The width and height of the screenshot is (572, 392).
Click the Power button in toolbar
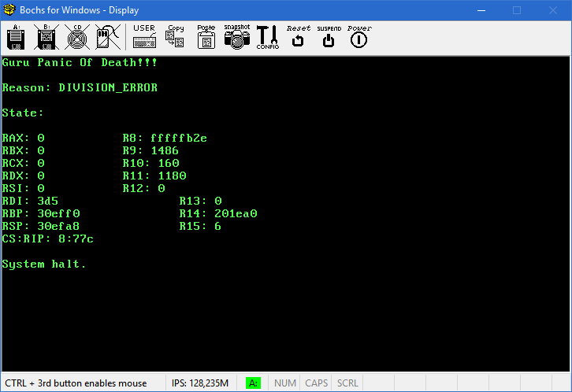(x=359, y=36)
